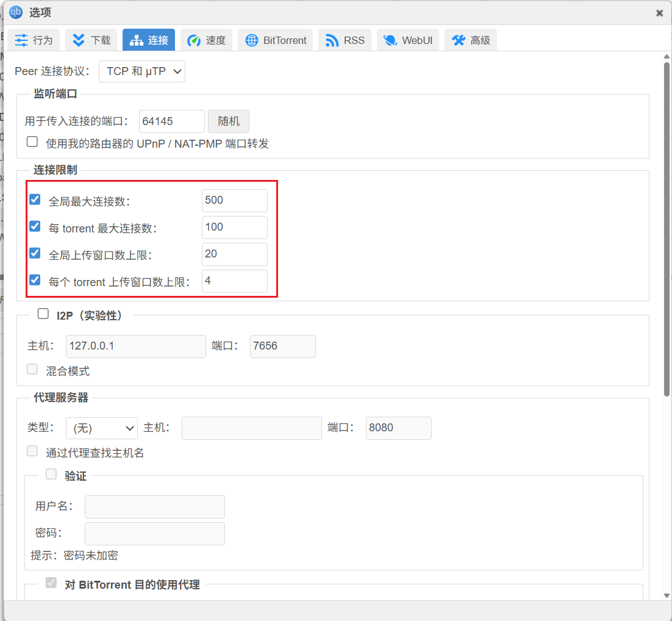Click the RSS feed icon
Viewport: 672px width, 621px height.
332,40
